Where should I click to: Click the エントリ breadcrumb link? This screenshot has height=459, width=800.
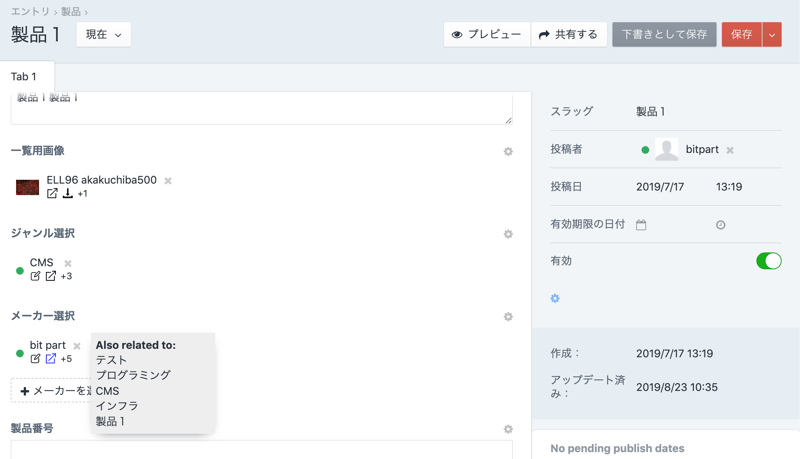[30, 12]
